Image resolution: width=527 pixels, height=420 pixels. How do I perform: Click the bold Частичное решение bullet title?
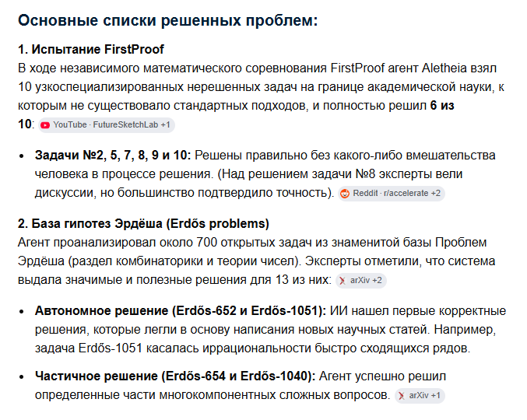click(x=175, y=376)
